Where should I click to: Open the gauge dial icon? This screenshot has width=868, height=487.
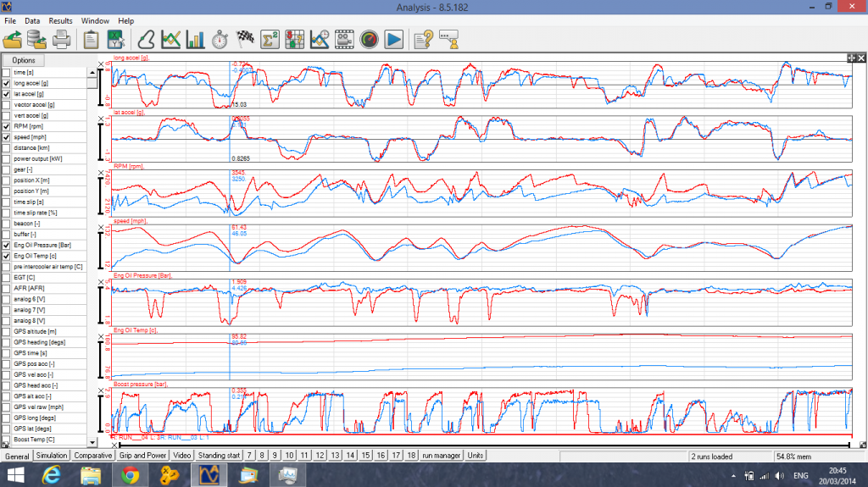click(x=369, y=39)
